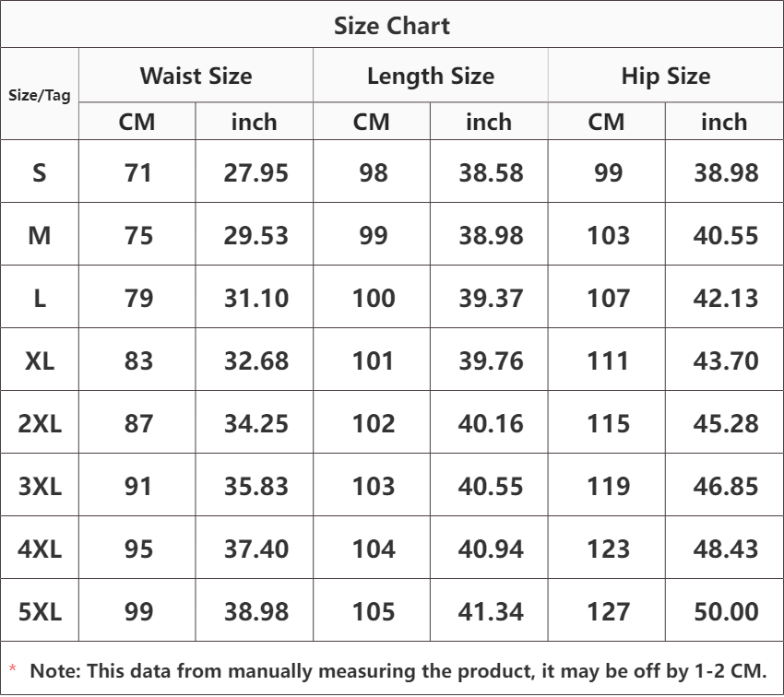Image resolution: width=784 pixels, height=697 pixels.
Task: Click the length value 39.37 inch
Action: 491,298
